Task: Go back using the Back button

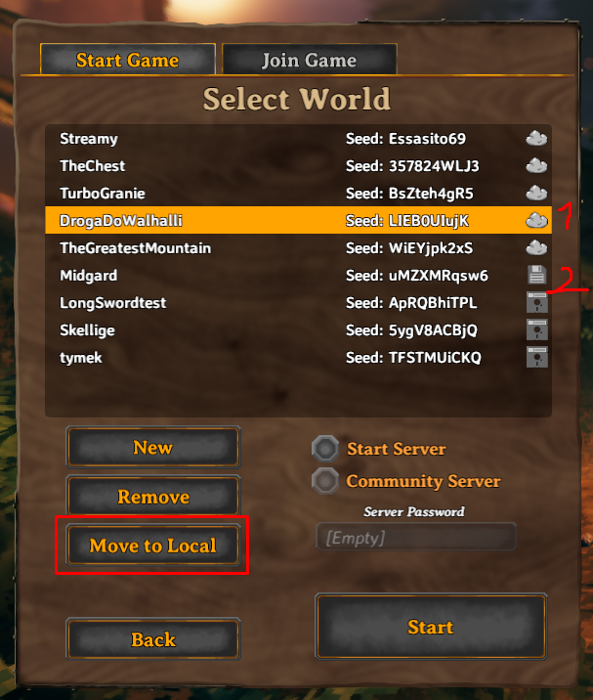Action: coord(153,639)
